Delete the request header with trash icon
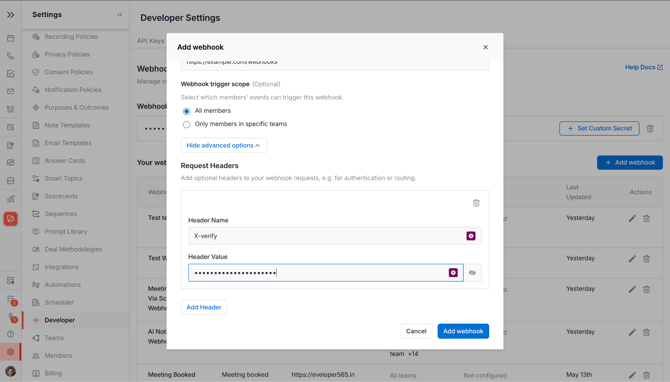Screen dimensions: 670x382 tap(476, 203)
